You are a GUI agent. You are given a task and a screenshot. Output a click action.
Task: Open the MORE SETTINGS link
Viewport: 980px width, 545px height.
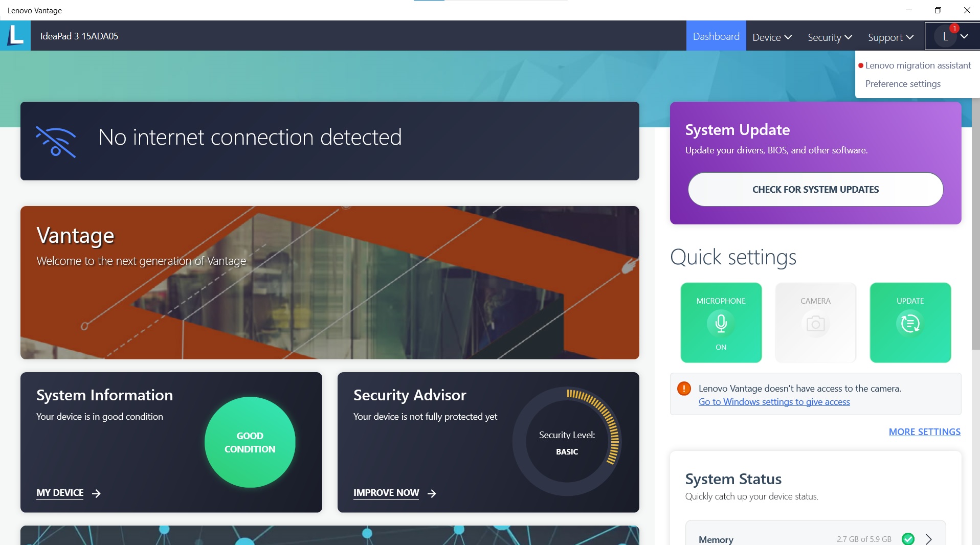[924, 432]
